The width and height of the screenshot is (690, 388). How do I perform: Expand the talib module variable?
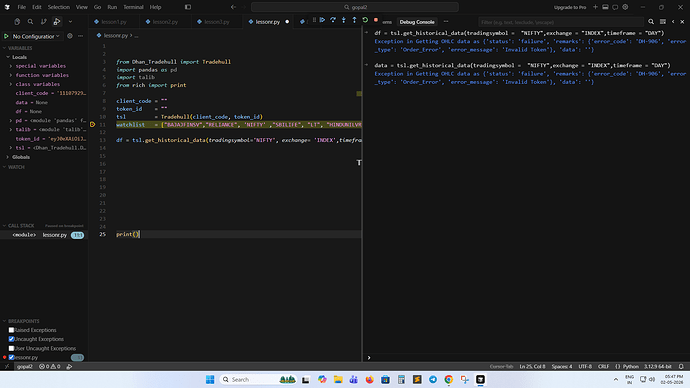pos(11,130)
